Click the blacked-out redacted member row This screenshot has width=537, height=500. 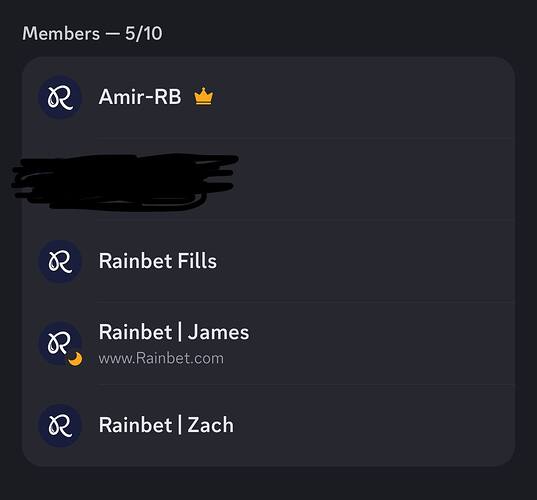(x=268, y=179)
